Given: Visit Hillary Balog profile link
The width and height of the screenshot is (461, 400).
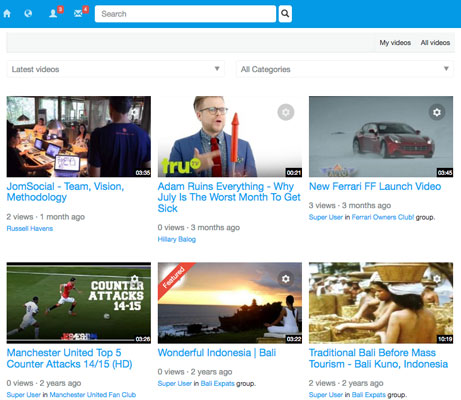Looking at the screenshot, I should 177,239.
